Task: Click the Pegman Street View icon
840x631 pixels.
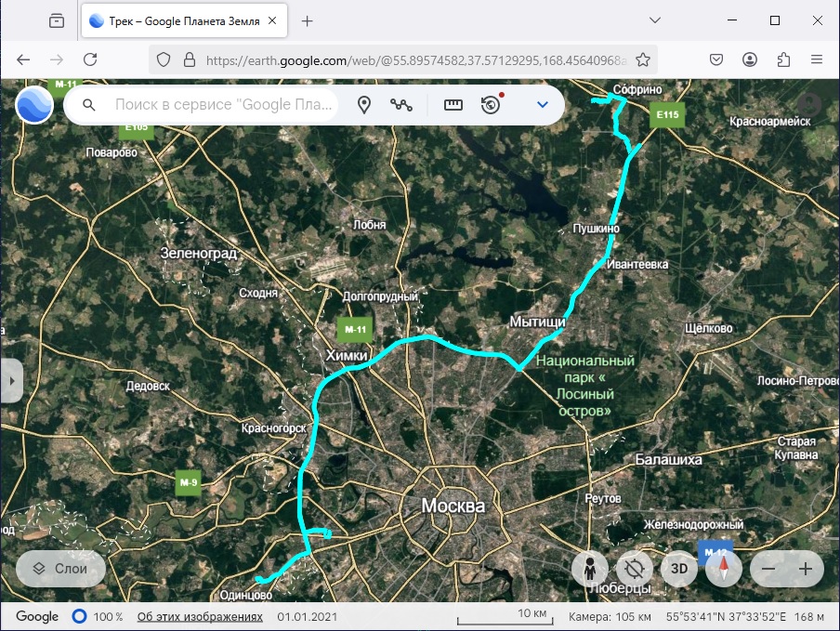Action: click(590, 568)
